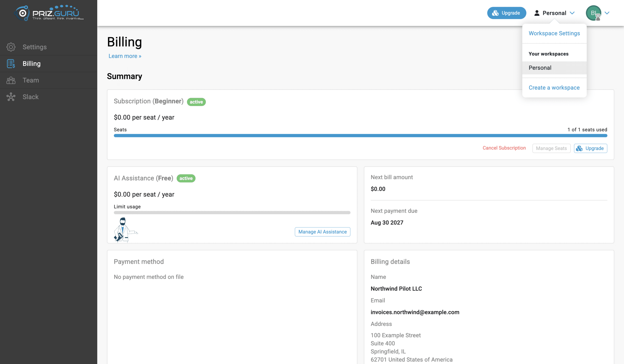
Task: Click the 'Subscription (Beginner)' title
Action: point(149,101)
